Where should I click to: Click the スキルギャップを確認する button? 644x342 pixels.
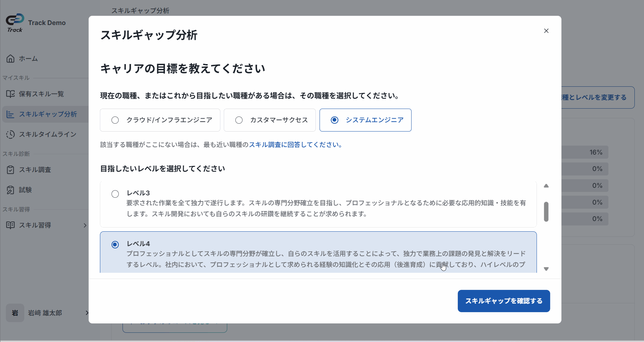[x=504, y=301]
